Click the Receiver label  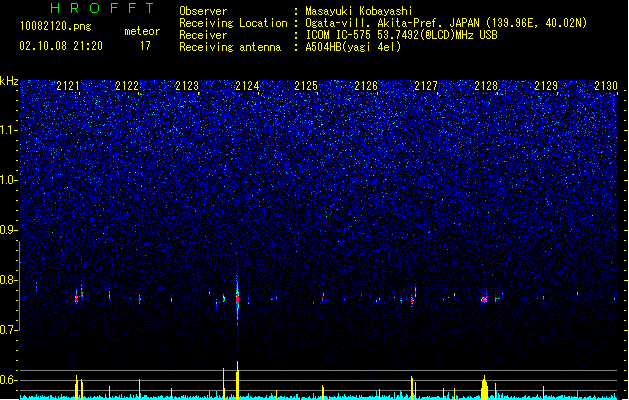pyautogui.click(x=203, y=35)
